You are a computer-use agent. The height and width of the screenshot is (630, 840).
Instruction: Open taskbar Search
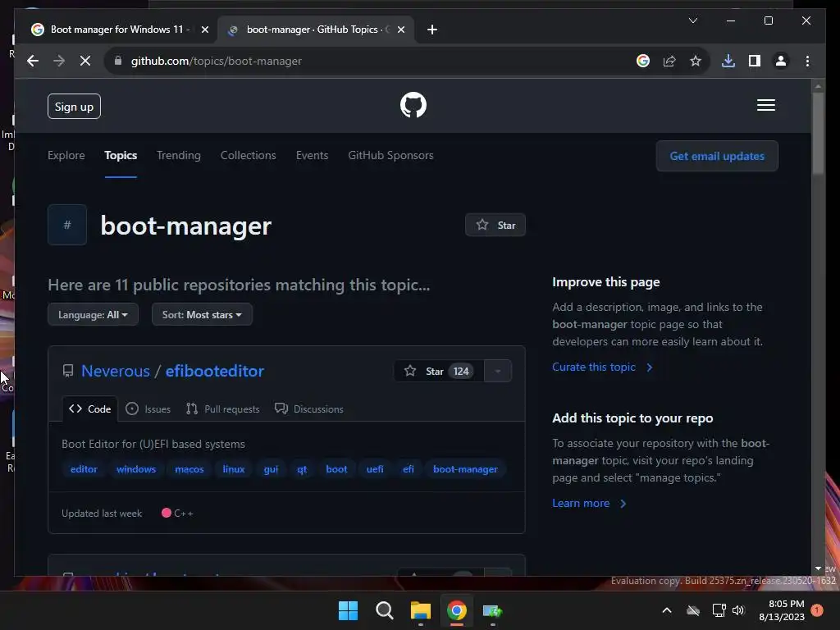[x=384, y=610]
